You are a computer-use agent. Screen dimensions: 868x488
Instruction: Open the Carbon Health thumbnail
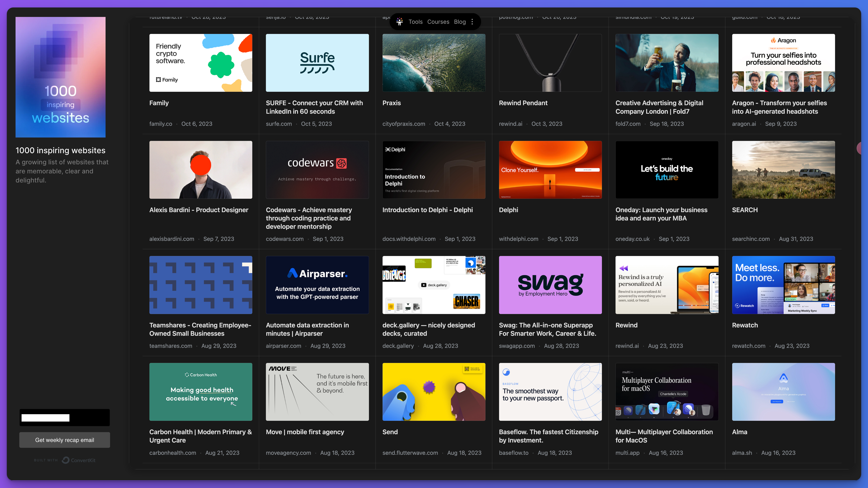click(x=201, y=392)
